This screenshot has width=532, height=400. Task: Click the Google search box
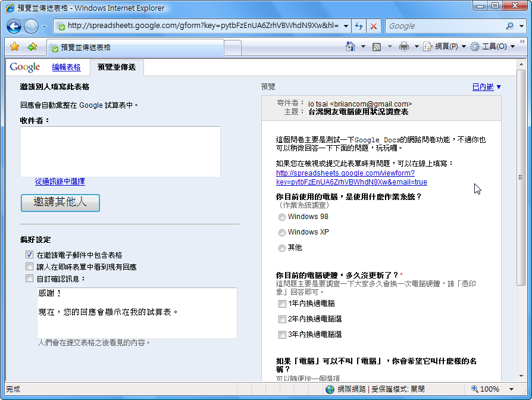tap(445, 26)
